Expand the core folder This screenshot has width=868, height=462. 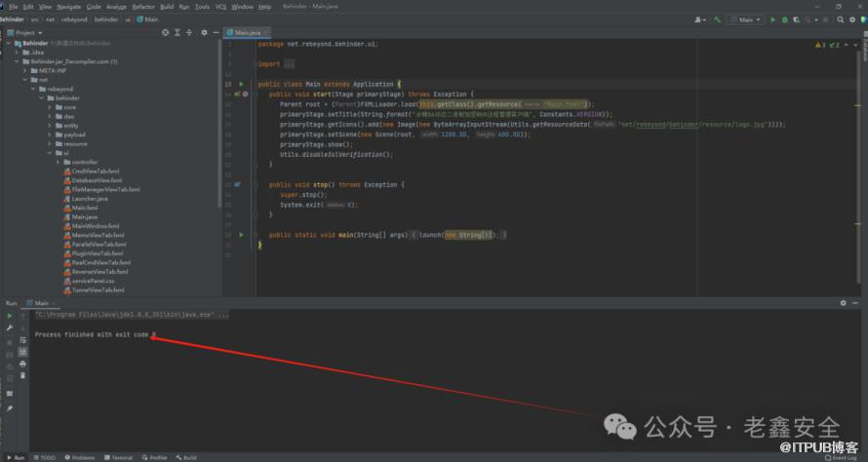coord(49,107)
